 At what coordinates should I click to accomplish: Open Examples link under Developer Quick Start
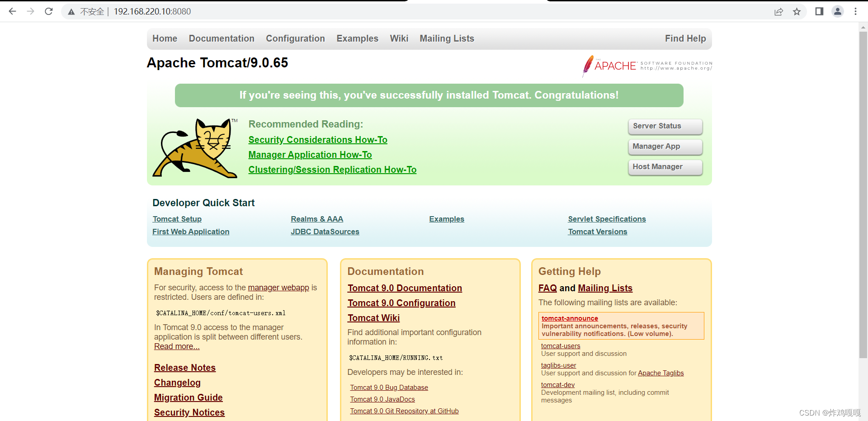pos(447,219)
